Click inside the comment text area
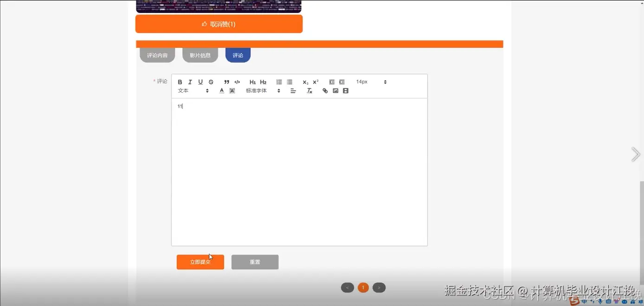 pyautogui.click(x=299, y=172)
